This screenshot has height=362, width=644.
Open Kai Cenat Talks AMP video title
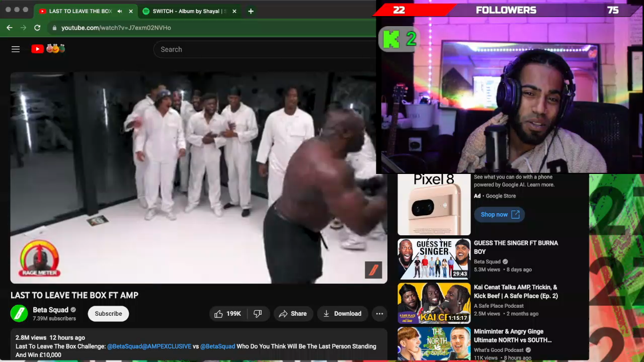516,292
